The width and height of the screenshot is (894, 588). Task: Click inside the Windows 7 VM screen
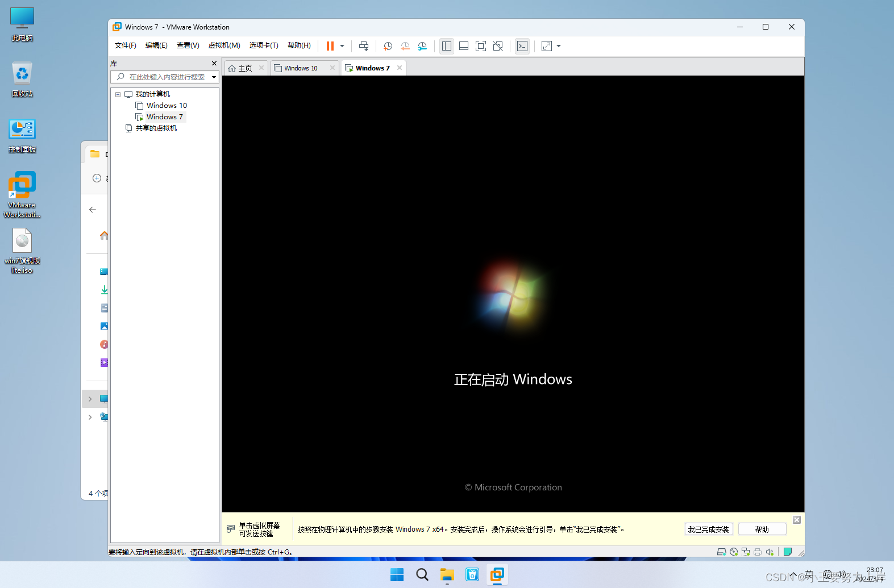tap(513, 294)
